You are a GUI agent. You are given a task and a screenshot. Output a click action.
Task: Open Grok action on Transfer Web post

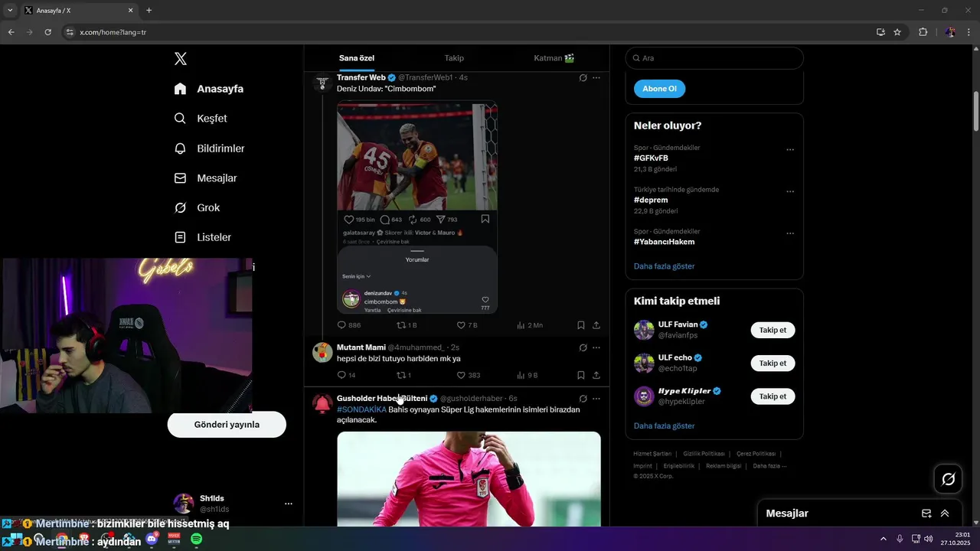(x=583, y=78)
